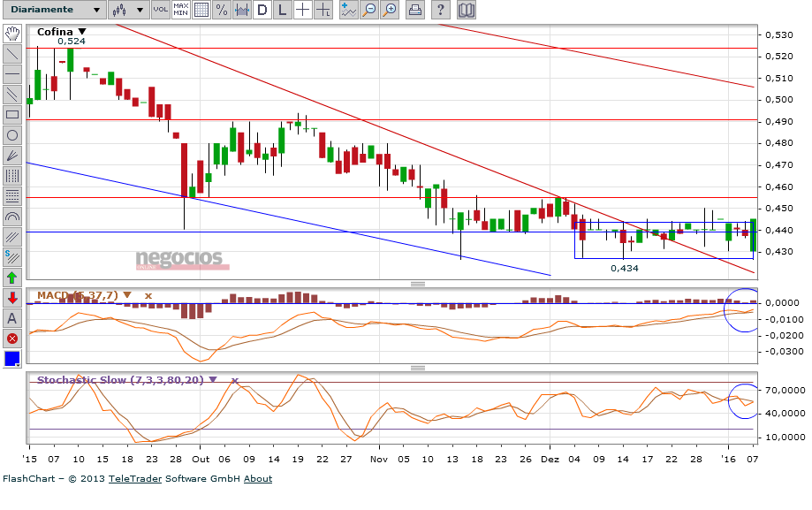Grab the divider handle above MACD panel
Viewport: 812px width, 510px height.
pyautogui.click(x=418, y=284)
